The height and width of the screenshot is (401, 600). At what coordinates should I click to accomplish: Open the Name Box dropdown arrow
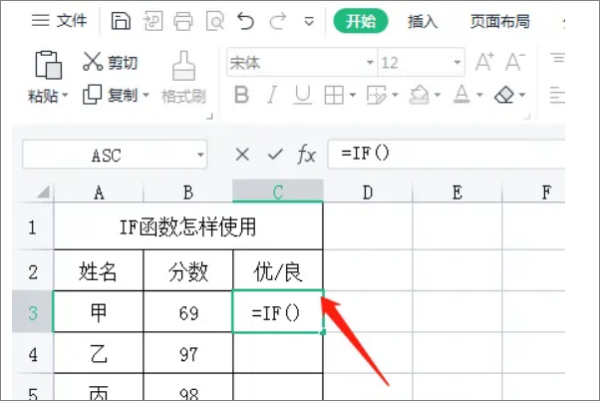pyautogui.click(x=201, y=155)
